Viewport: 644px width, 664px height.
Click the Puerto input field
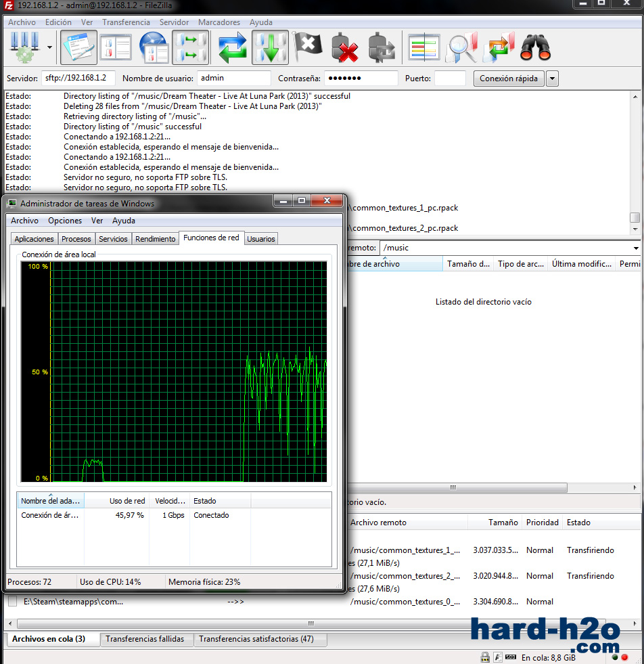(451, 78)
